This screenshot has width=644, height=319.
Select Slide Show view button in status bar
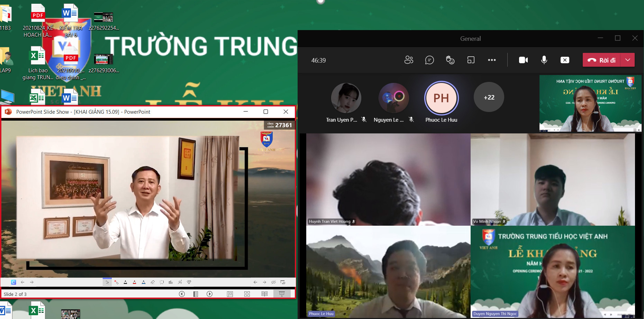pos(282,294)
